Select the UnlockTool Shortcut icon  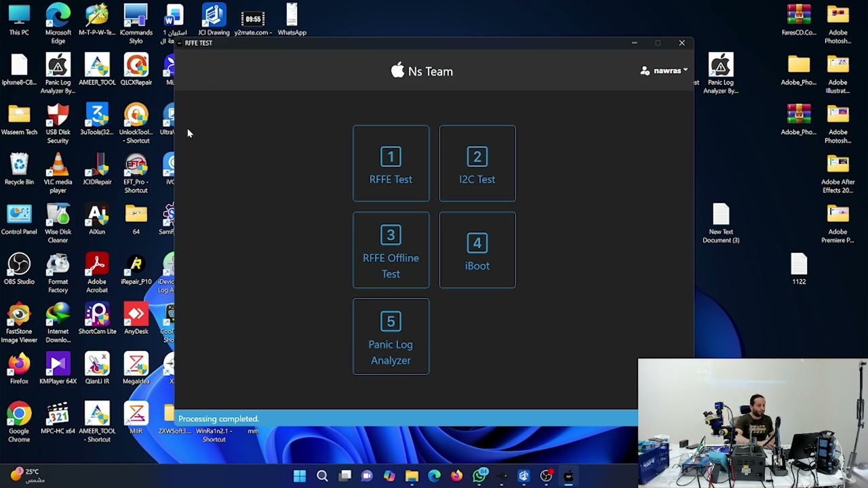[136, 123]
